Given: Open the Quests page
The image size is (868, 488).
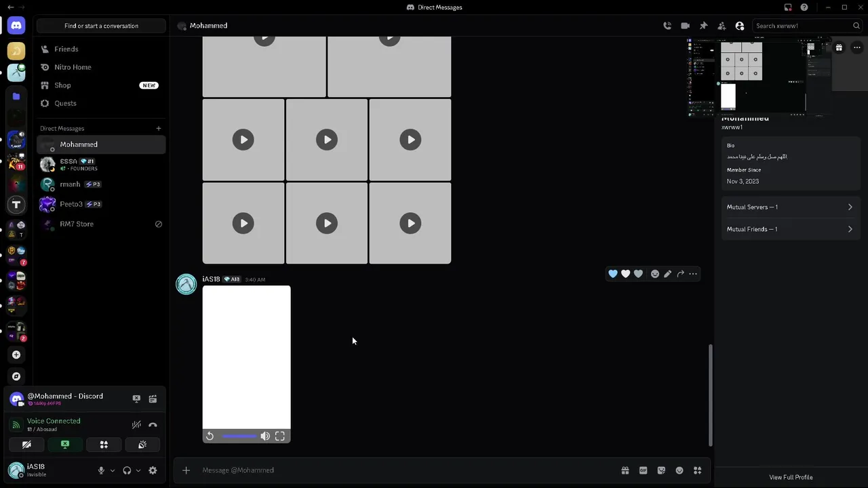Looking at the screenshot, I should point(101,103).
